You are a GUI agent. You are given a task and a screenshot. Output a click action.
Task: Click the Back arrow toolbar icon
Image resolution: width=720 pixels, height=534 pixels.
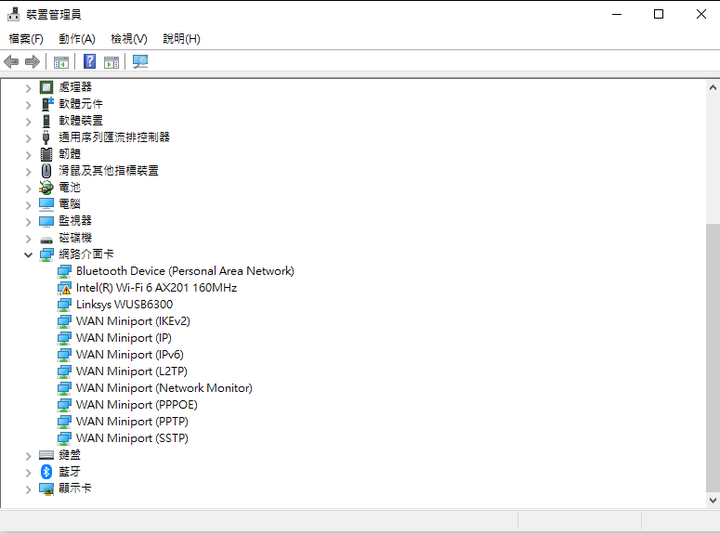click(x=11, y=62)
